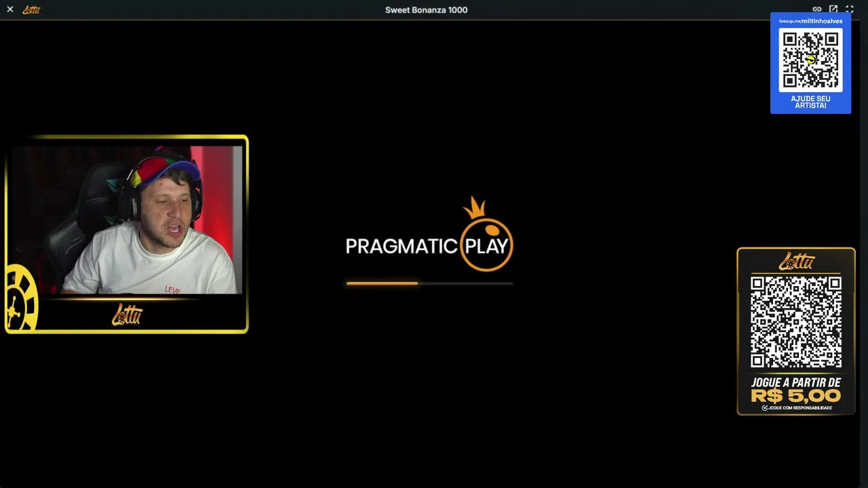Open the game in a new window

[833, 9]
